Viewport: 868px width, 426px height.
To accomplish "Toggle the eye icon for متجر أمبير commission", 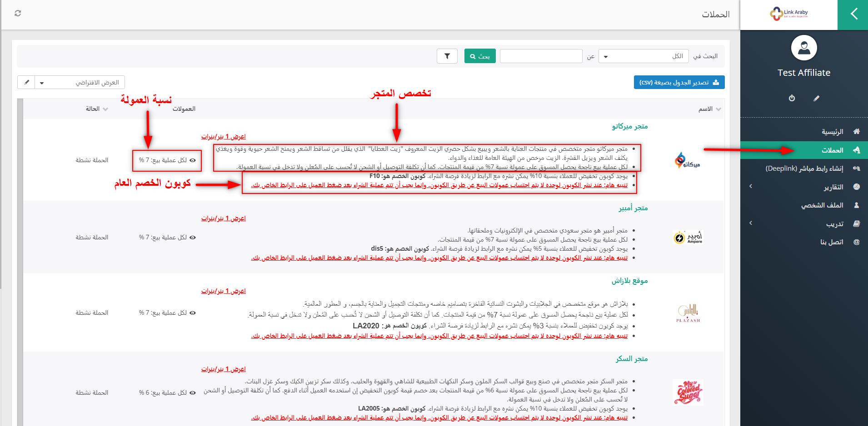I will [193, 238].
